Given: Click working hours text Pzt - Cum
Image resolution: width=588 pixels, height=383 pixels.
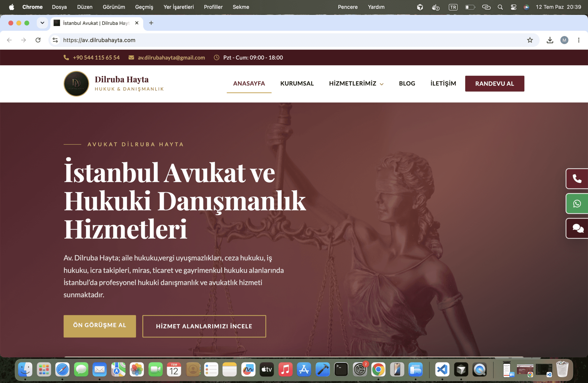Looking at the screenshot, I should pyautogui.click(x=253, y=58).
